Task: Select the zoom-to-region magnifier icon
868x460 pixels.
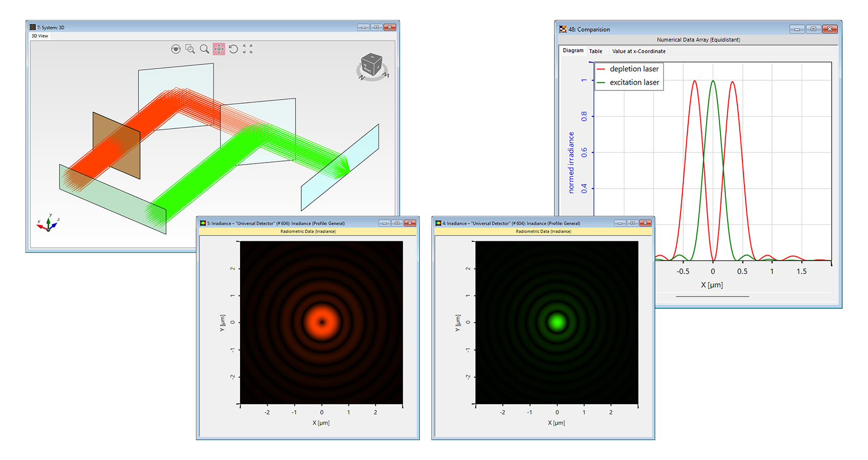Action: tap(190, 49)
